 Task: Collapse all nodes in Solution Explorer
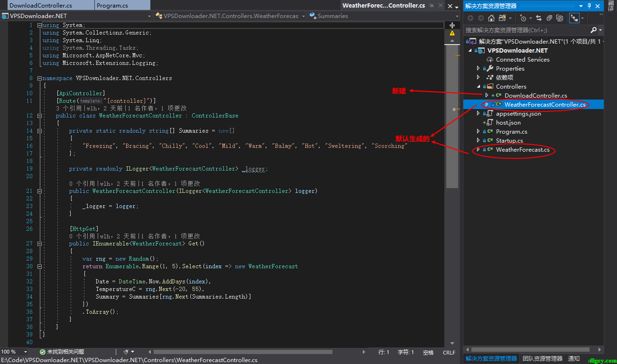(549, 18)
